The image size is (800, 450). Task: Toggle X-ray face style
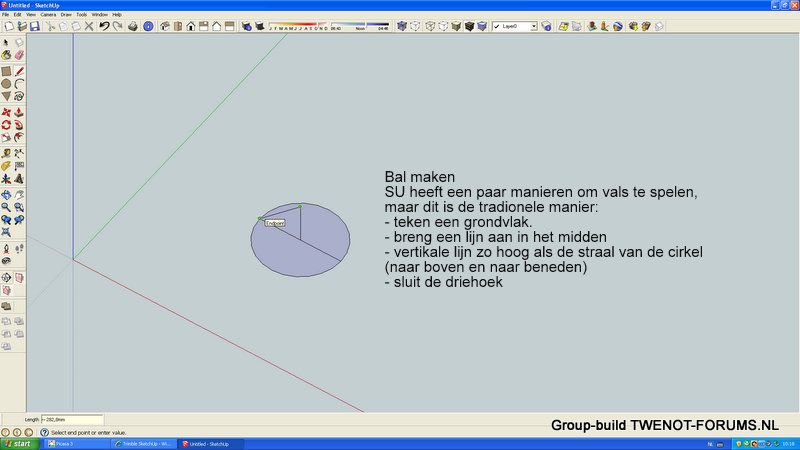click(x=402, y=26)
